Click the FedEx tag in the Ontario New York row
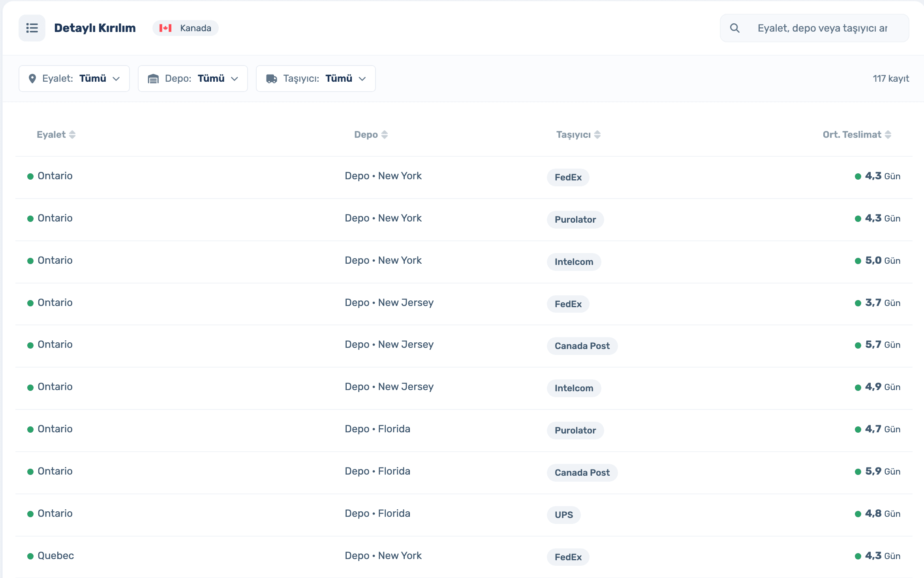The height and width of the screenshot is (578, 924). coord(568,177)
